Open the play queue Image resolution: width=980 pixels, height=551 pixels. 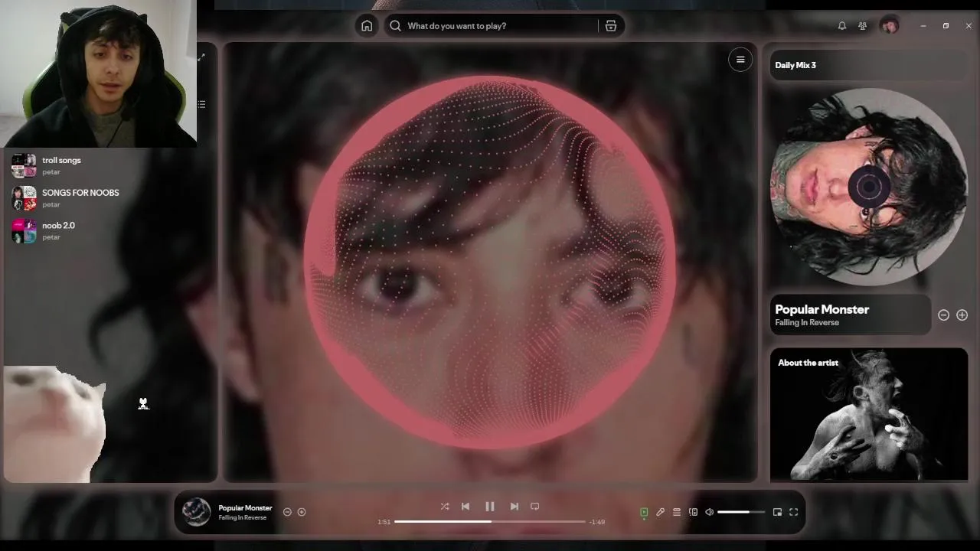click(x=677, y=512)
